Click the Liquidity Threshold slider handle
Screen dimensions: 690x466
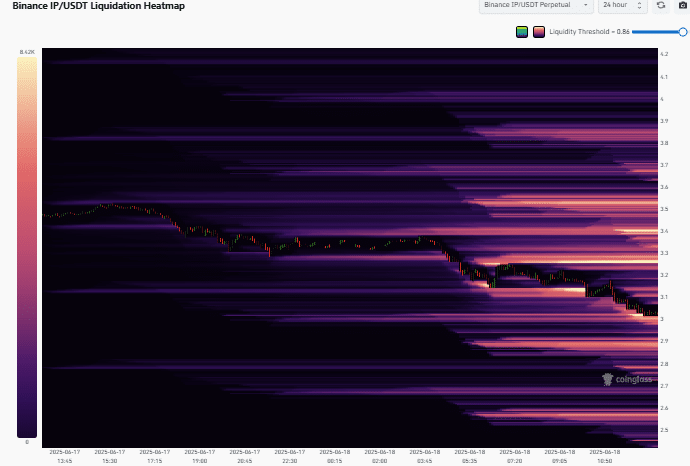(683, 32)
